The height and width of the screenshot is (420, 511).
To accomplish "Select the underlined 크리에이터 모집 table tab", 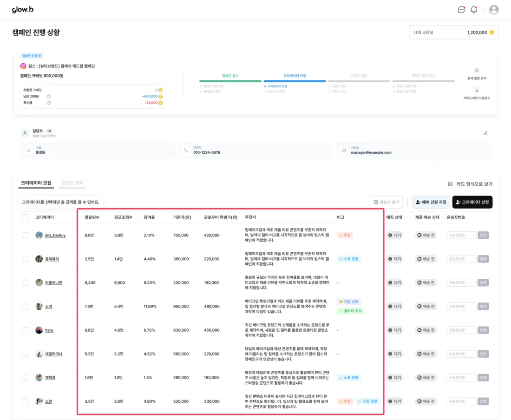I will tap(36, 183).
